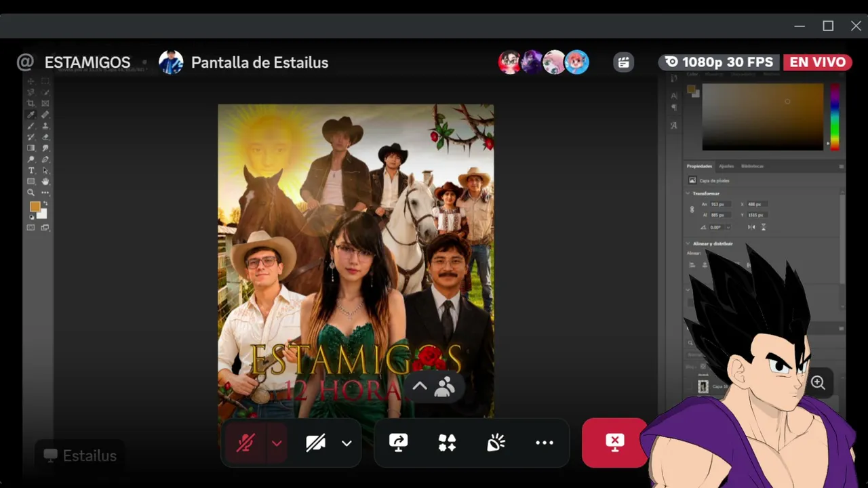
Task: Turn on the camera
Action: click(x=315, y=443)
